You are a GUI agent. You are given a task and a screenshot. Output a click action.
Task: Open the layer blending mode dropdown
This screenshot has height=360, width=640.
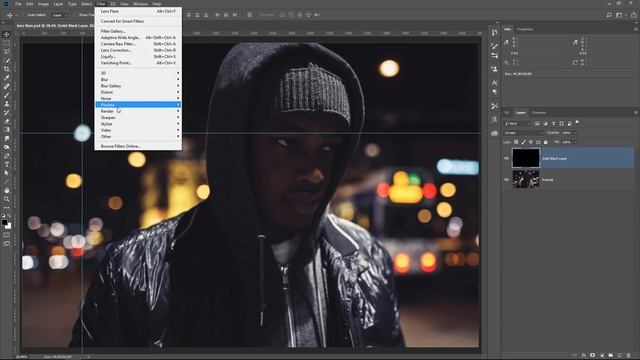coord(524,133)
